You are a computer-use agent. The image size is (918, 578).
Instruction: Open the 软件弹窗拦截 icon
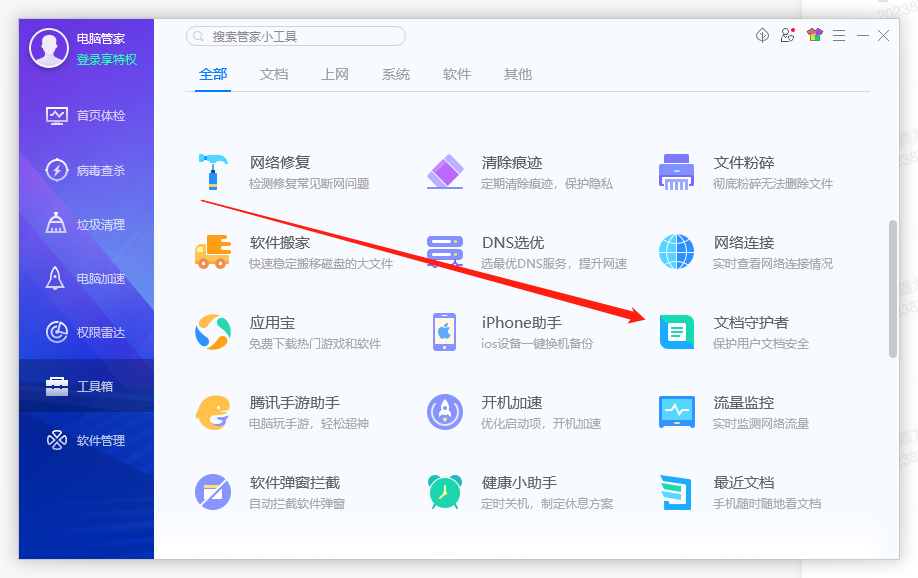click(x=213, y=492)
